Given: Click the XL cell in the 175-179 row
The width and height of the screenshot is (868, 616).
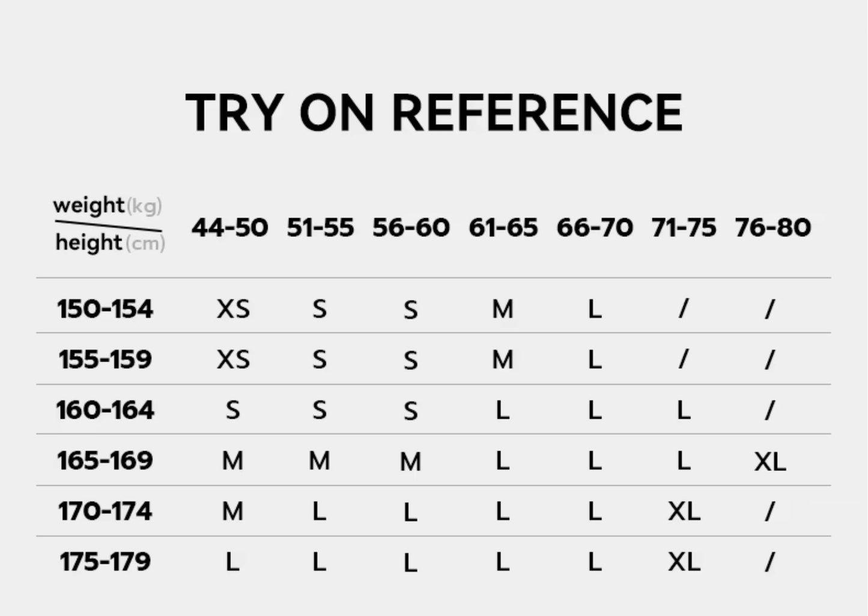Looking at the screenshot, I should [684, 562].
